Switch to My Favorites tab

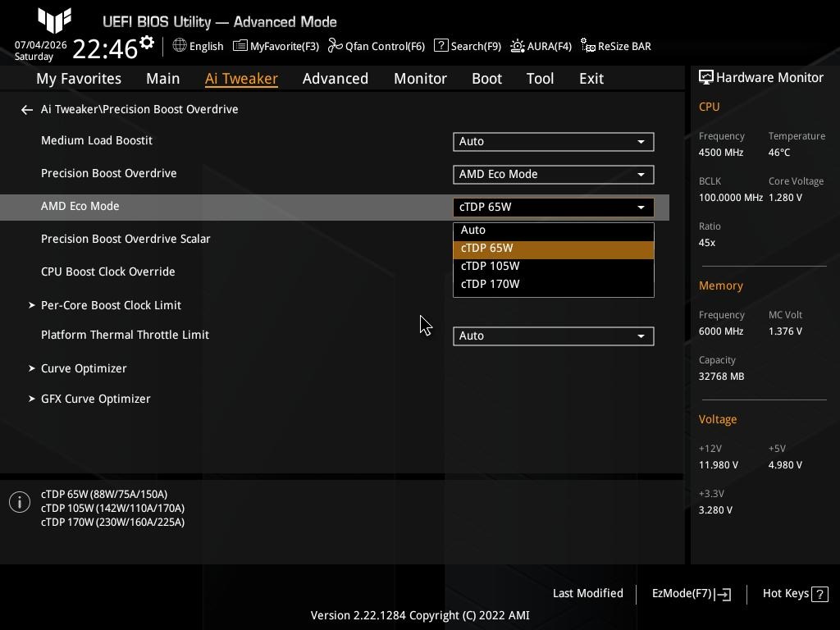(x=79, y=79)
